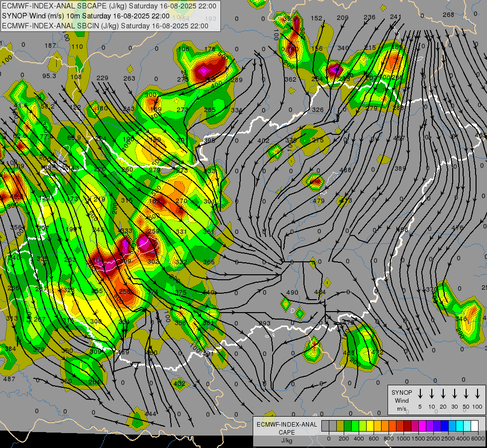Click the 66.9 value on the map
Viewport: 487px width, 448px height.
[74, 137]
